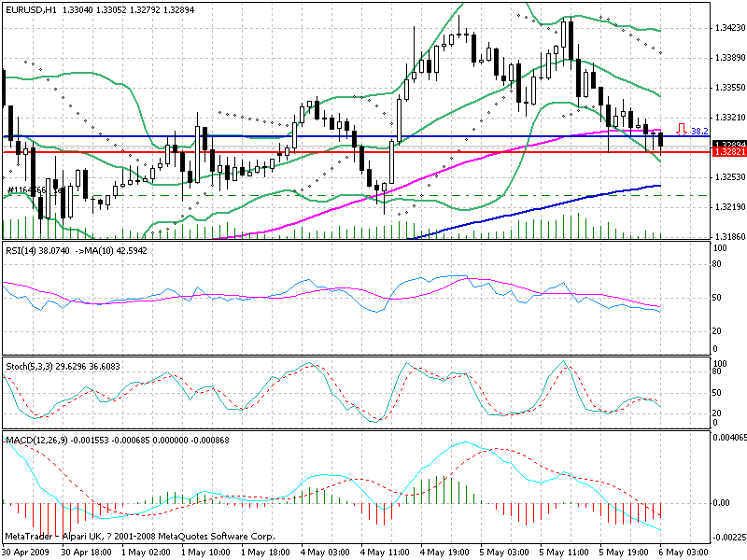Screen dimensions: 747x560
Task: Click the 0.004065 MACD scale value
Action: click(x=729, y=438)
